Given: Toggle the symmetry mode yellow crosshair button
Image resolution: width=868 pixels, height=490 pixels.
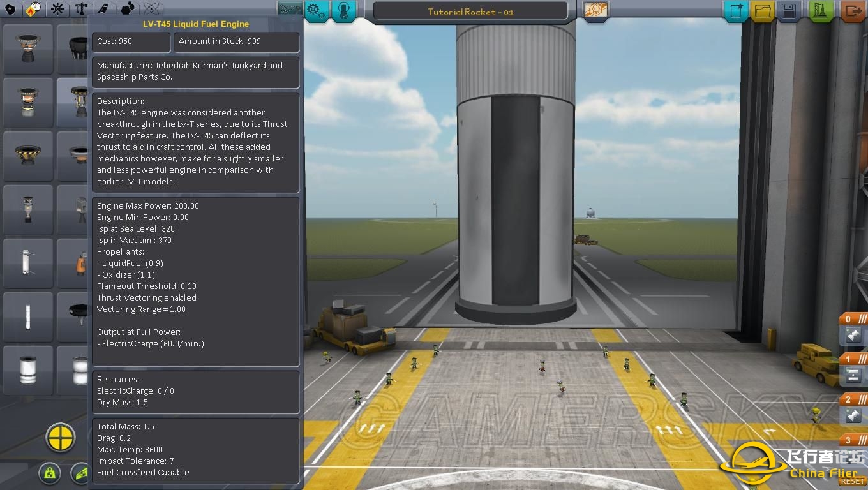Looking at the screenshot, I should [x=61, y=438].
